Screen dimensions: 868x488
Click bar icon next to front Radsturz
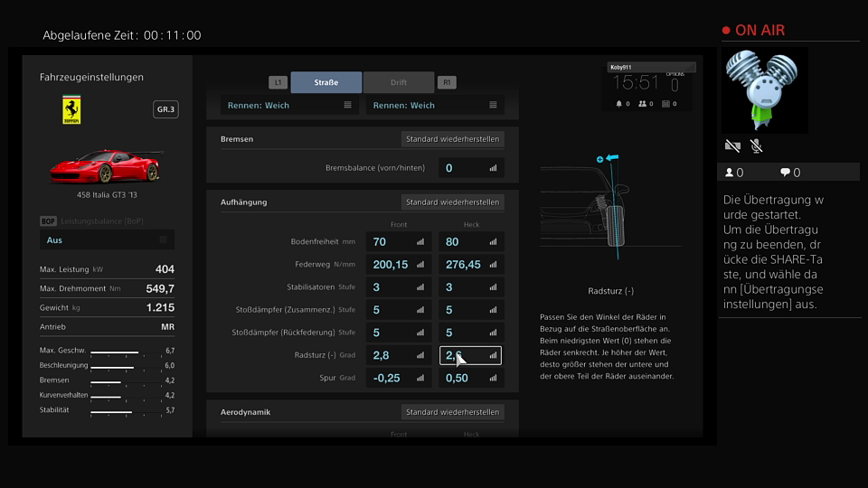(x=420, y=355)
